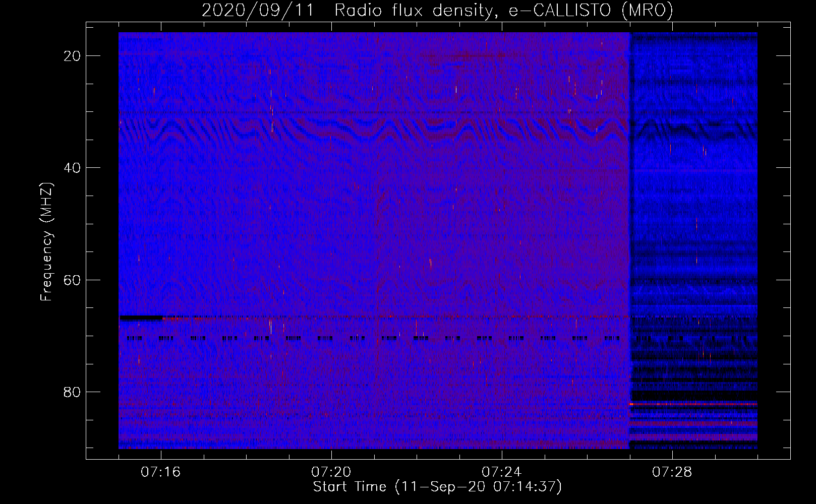Click the bright orange-red horizontal band near 82 MHz
Screen dimensions: 816x504
[693, 404]
